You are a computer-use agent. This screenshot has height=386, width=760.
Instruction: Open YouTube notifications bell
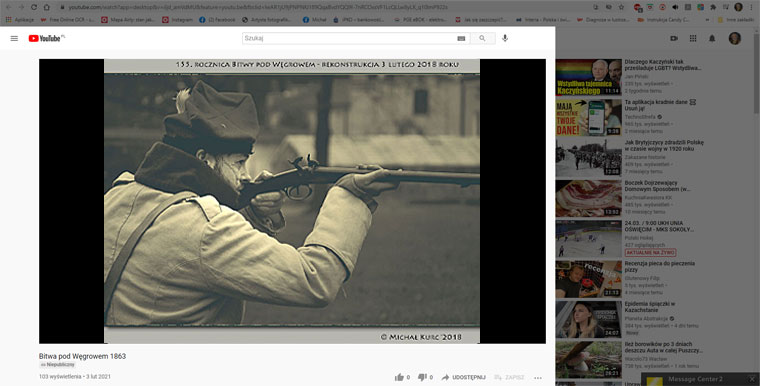(712, 38)
